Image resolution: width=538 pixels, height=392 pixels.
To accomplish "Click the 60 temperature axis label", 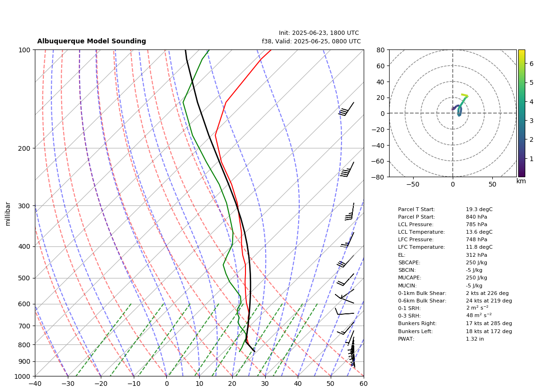I will point(364,384).
